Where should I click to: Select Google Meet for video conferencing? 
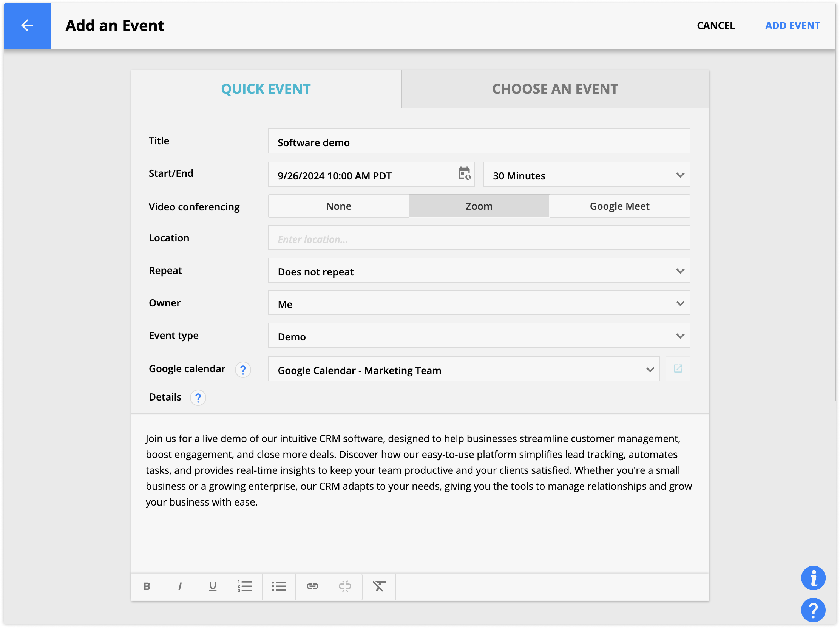coord(619,206)
